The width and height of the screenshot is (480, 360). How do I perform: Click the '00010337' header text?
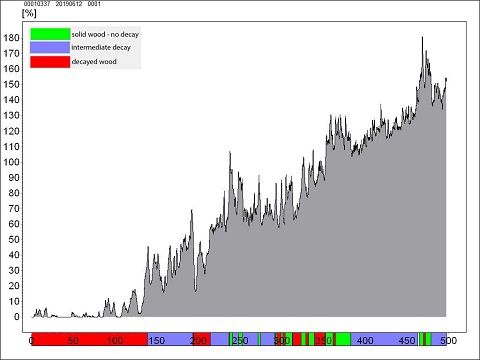click(37, 4)
